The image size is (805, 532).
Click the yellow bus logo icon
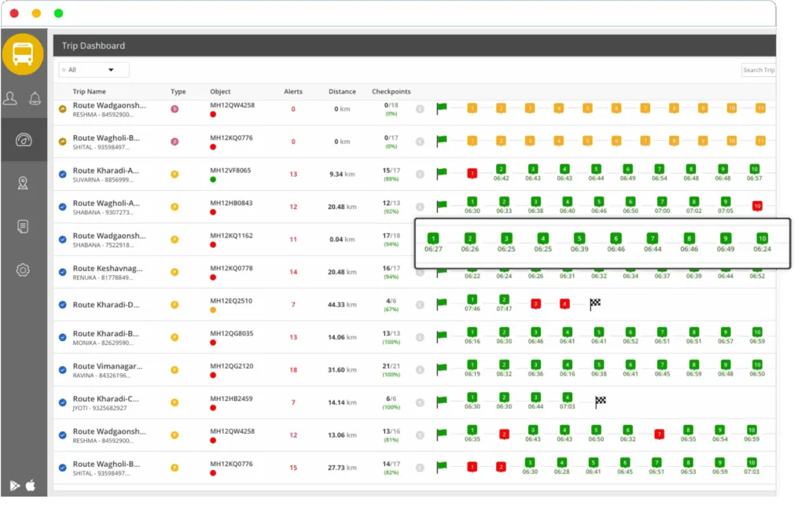click(23, 54)
